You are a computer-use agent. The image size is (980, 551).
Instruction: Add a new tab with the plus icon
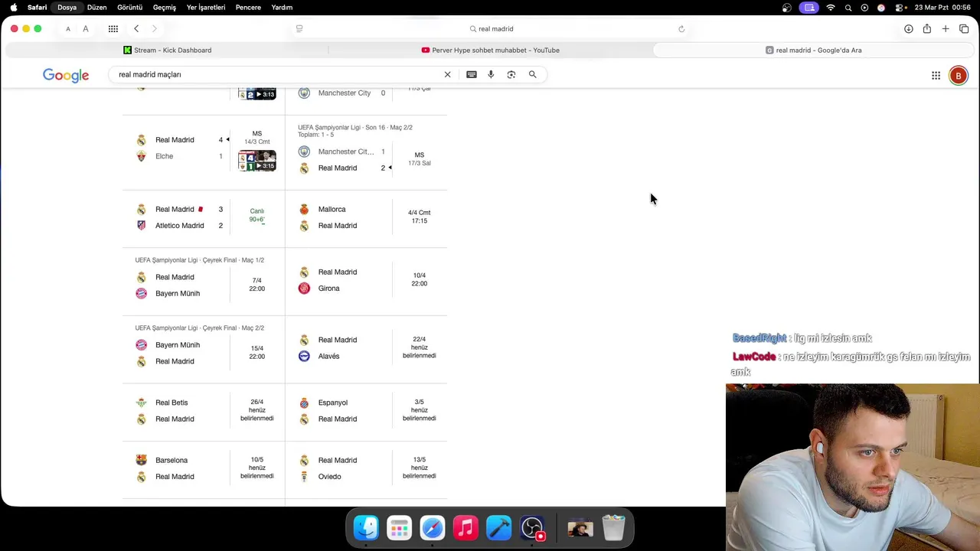click(946, 28)
